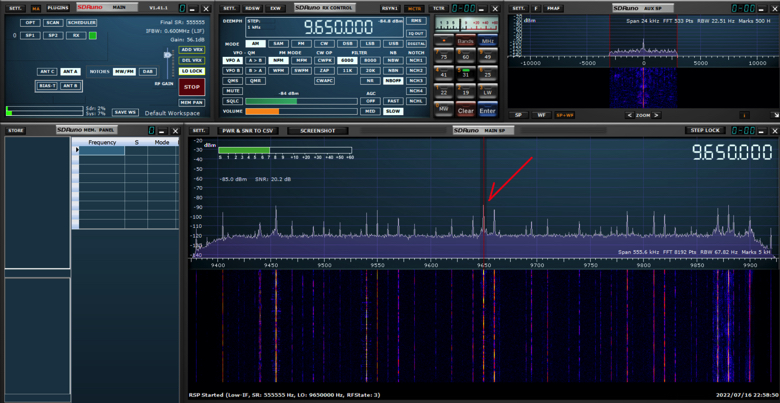Select the MW band keypad button
This screenshot has width=780, height=403.
444,109
